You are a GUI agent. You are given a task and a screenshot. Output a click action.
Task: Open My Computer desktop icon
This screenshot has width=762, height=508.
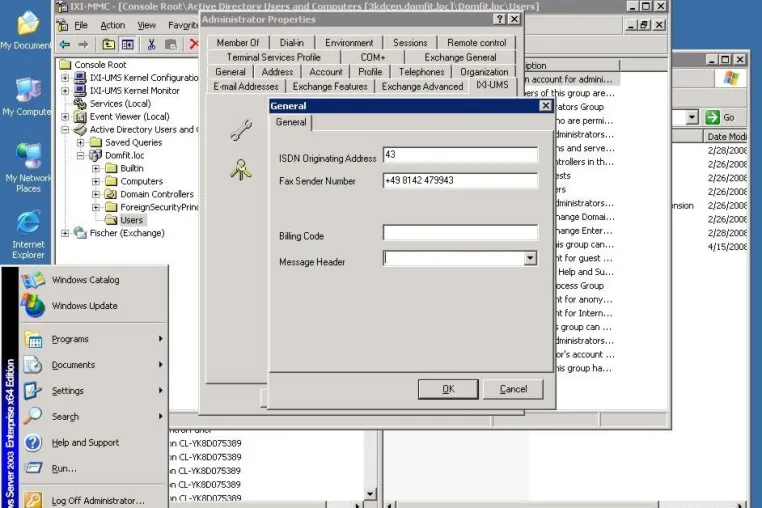(28, 97)
